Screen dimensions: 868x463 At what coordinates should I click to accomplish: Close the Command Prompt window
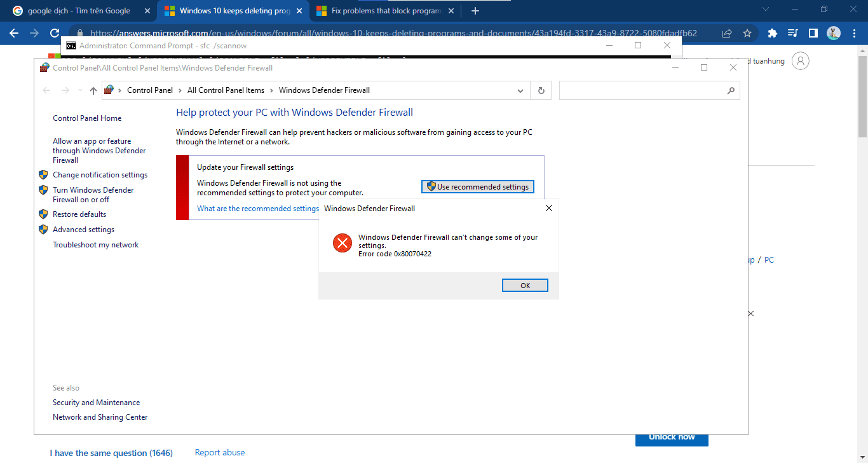(667, 45)
